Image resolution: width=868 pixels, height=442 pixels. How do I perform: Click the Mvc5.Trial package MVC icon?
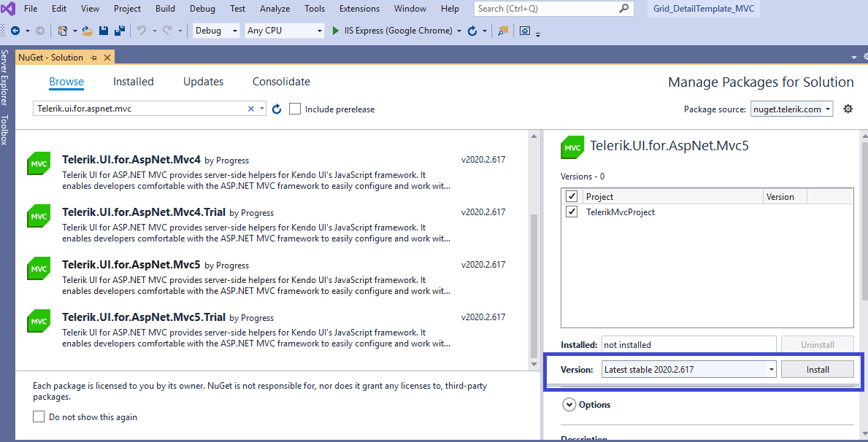pos(39,322)
